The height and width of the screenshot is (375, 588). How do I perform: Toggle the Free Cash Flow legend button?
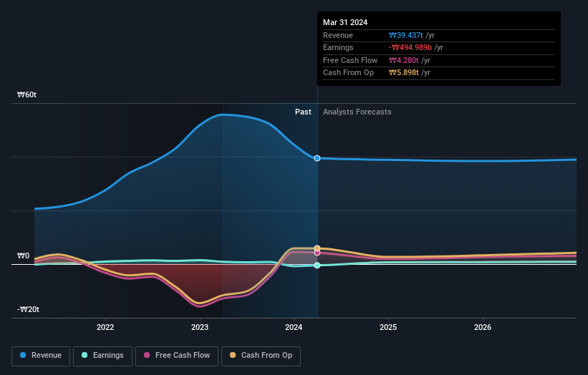[x=177, y=356]
